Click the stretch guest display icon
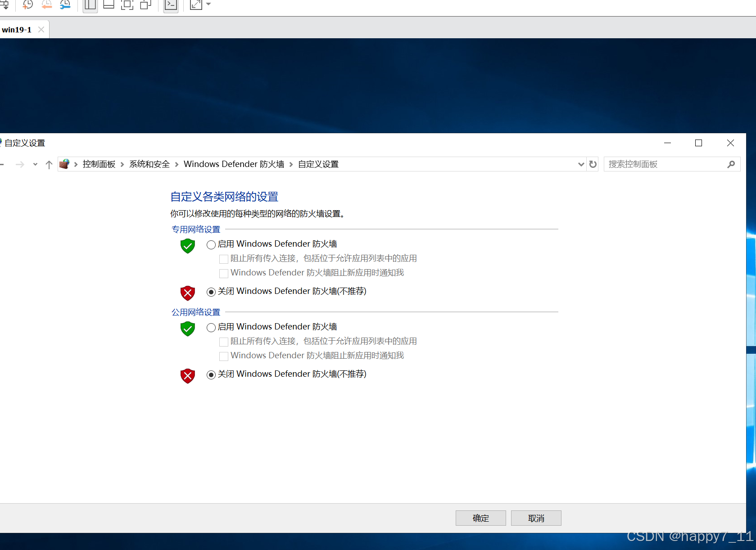 (x=196, y=5)
